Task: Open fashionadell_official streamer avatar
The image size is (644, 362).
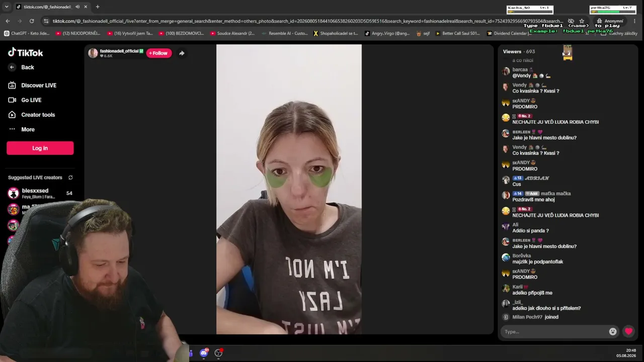Action: click(x=93, y=53)
